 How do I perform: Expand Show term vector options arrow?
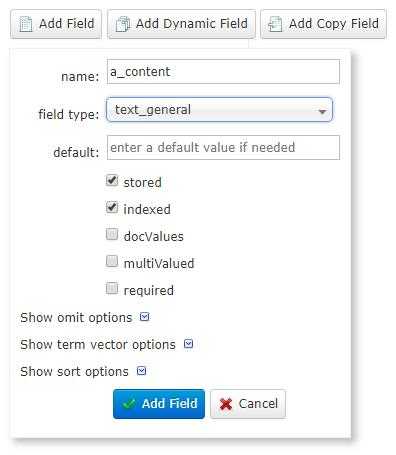click(x=189, y=344)
